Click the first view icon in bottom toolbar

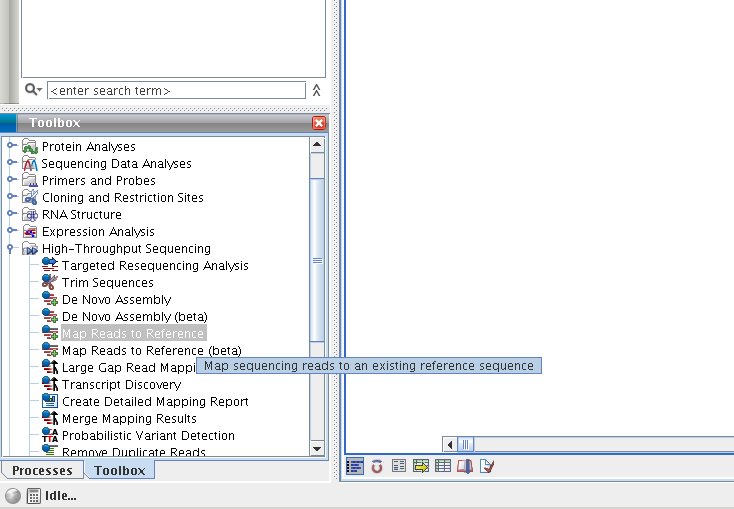coord(355,466)
